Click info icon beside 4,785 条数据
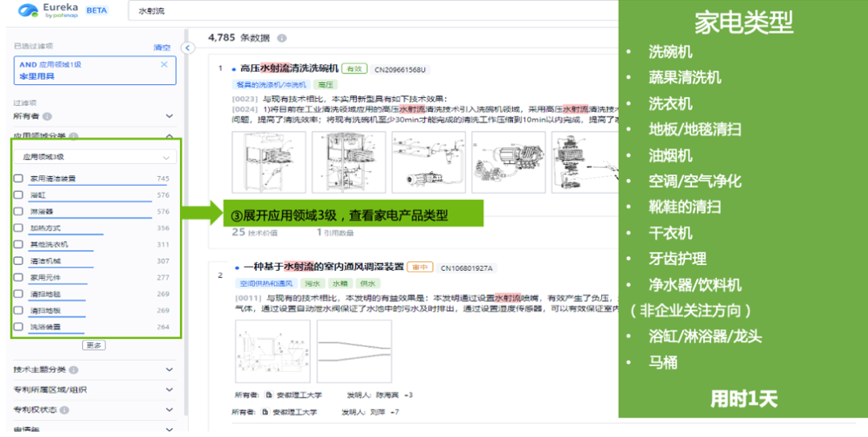The width and height of the screenshot is (868, 437). 282,38
